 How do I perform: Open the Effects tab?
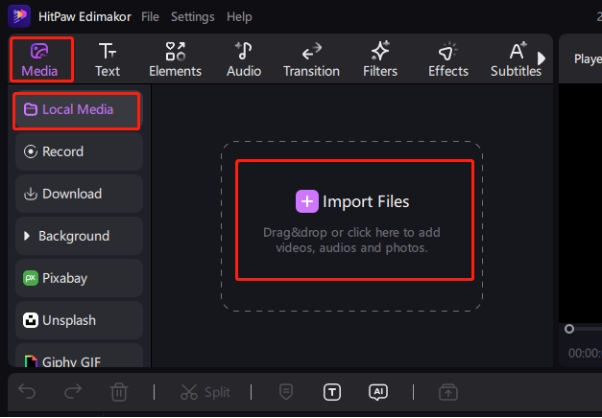click(x=448, y=59)
